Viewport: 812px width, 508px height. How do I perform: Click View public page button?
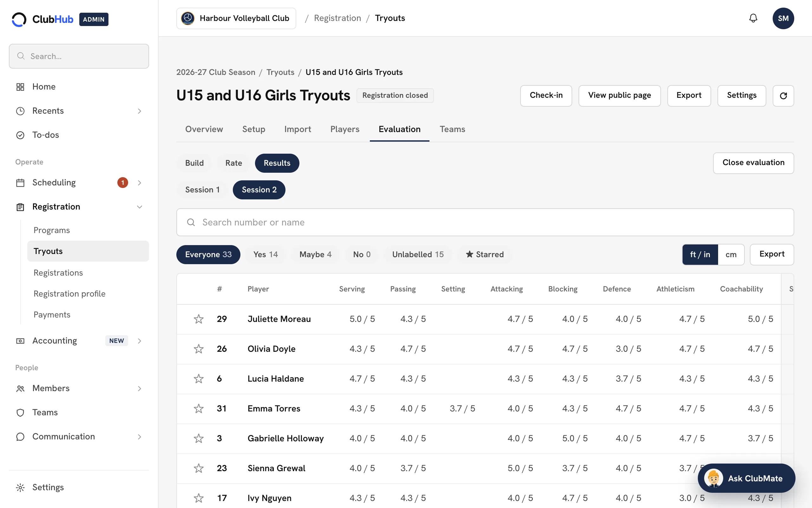[x=619, y=96]
